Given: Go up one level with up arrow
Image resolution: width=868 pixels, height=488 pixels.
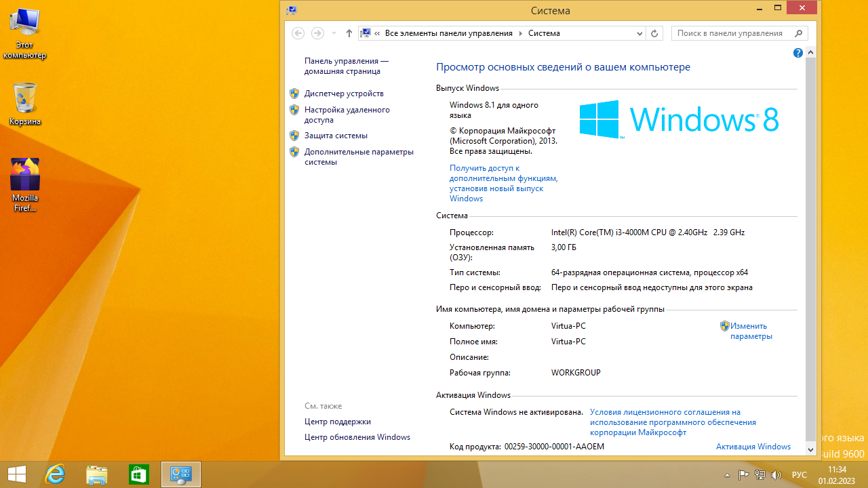Looking at the screenshot, I should (349, 33).
